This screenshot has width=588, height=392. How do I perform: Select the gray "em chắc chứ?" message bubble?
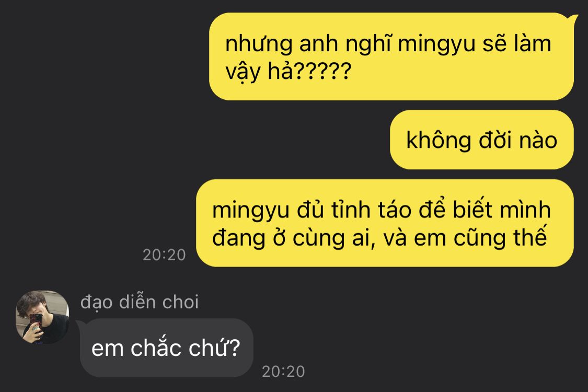tap(167, 348)
